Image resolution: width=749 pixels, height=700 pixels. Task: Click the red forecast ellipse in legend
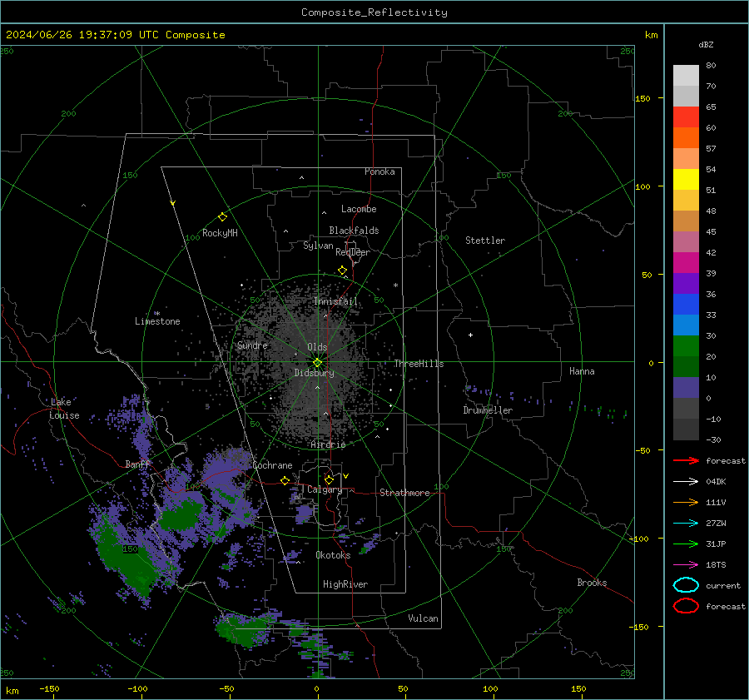coord(686,606)
